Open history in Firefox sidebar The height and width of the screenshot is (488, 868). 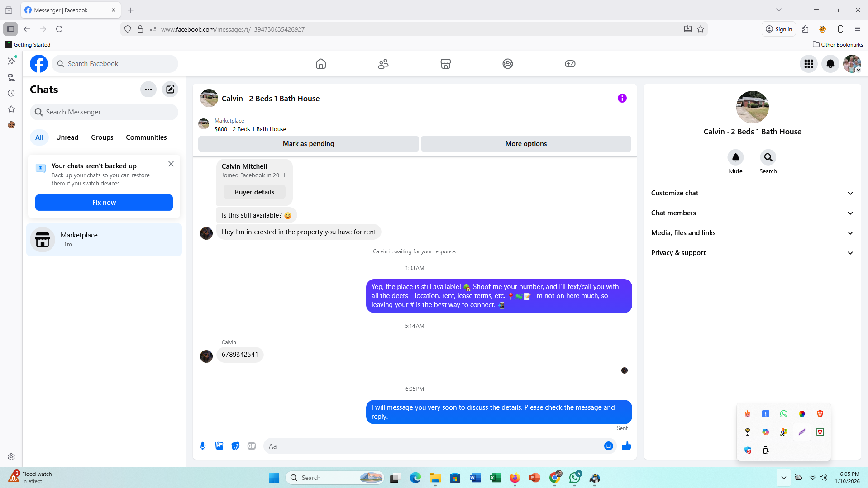pos(11,93)
